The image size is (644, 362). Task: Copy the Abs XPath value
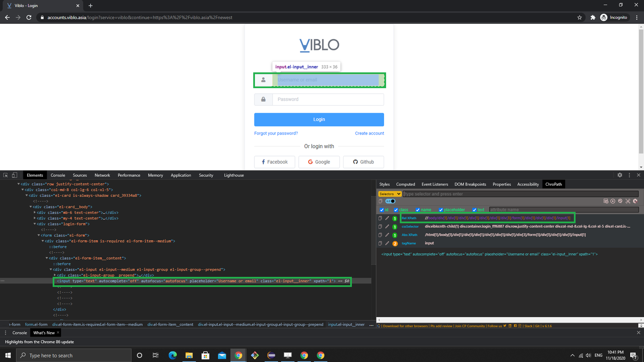380,235
